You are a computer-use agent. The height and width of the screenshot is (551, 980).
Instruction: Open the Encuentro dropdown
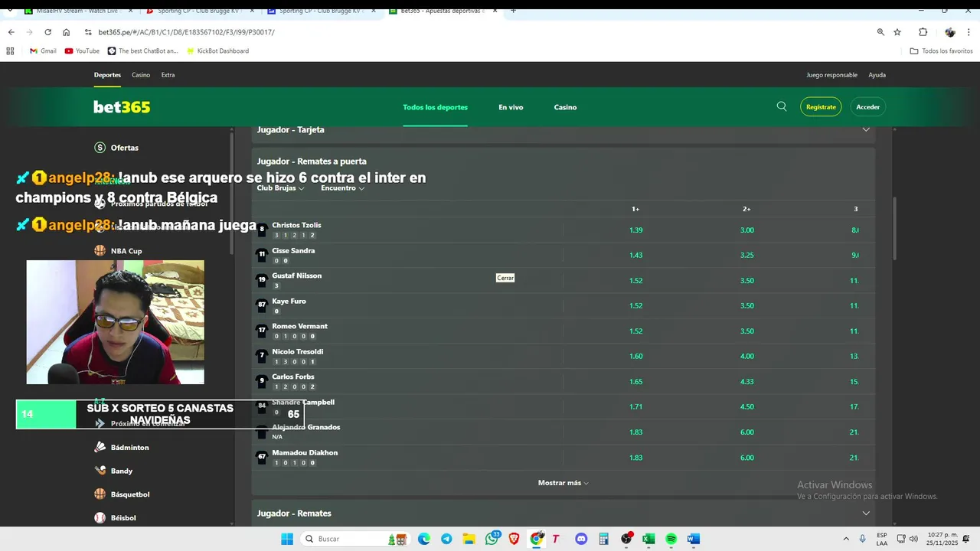tap(342, 187)
